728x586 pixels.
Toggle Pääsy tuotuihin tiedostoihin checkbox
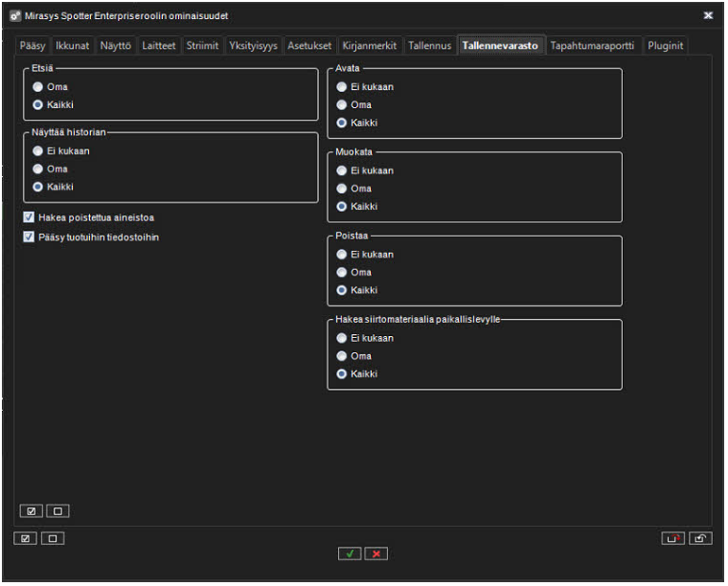pos(29,237)
